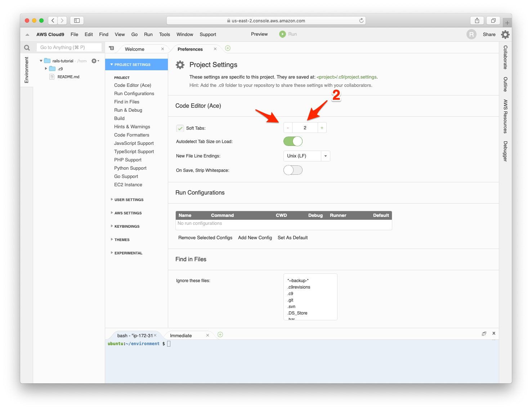Open the AWS Resources side panel

click(x=505, y=116)
